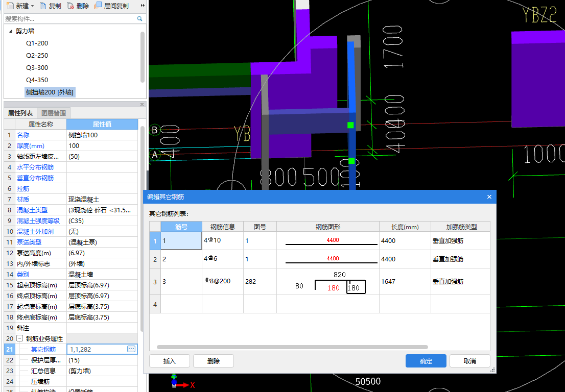565x392 pixels.
Task: Click the length cell 1647
Action: point(405,281)
